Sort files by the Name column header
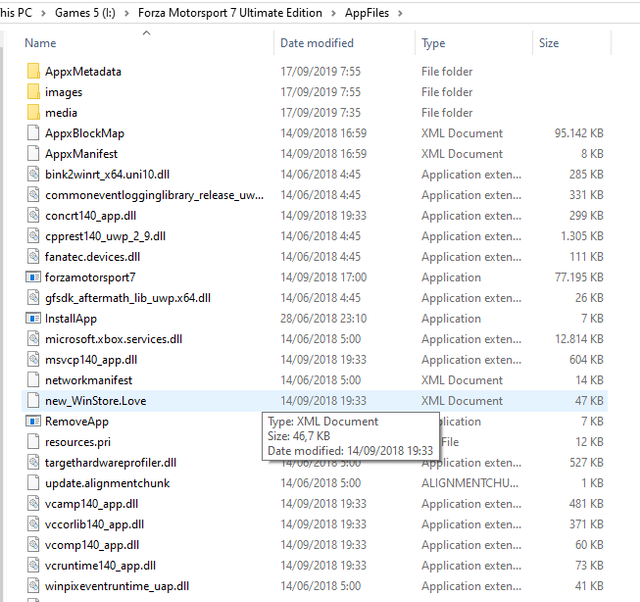The image size is (640, 602). 40,43
